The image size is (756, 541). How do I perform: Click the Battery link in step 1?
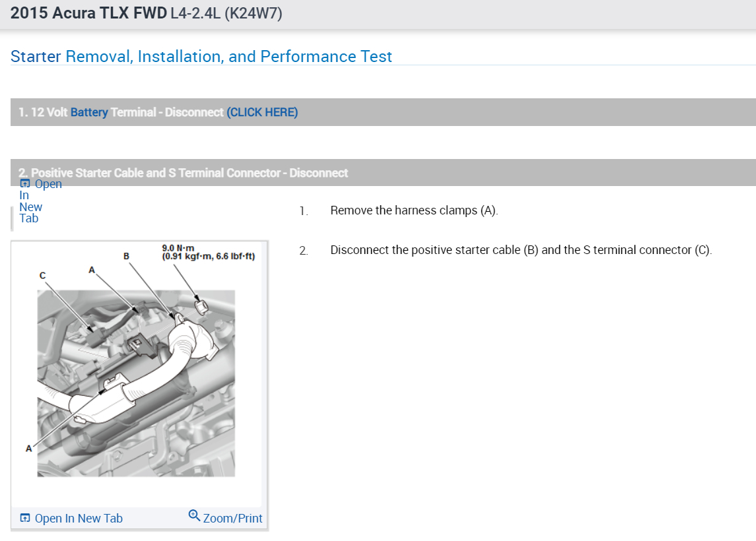tap(89, 112)
